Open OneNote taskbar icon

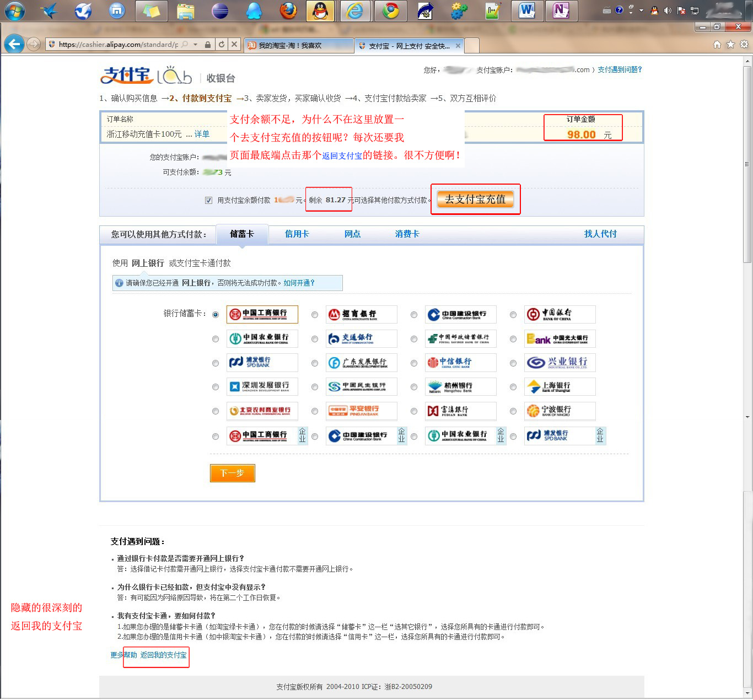pos(561,10)
